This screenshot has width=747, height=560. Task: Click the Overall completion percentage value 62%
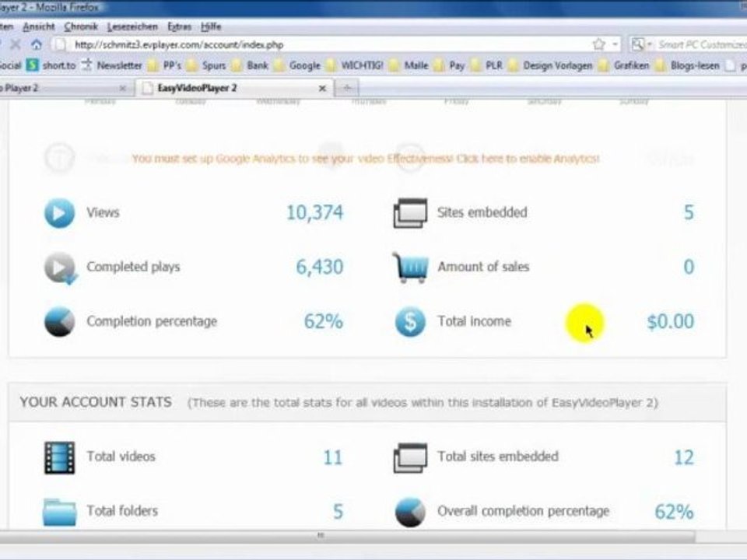coord(674,512)
